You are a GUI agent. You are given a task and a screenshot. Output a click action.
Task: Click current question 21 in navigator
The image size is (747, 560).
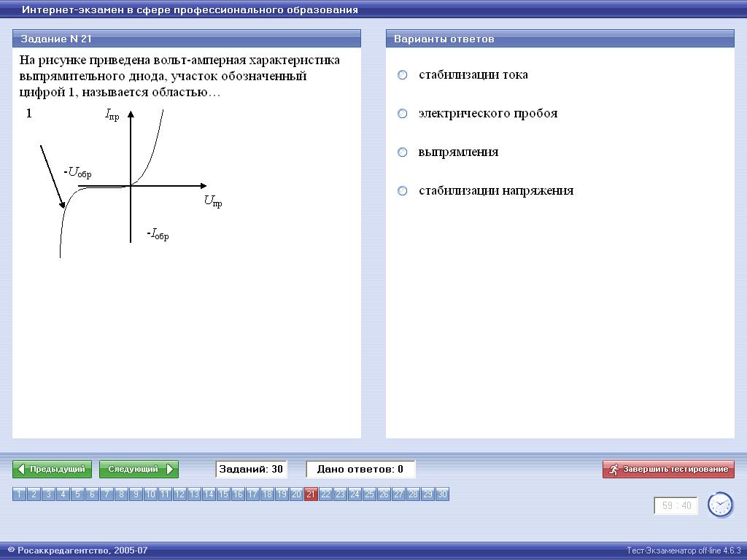[x=311, y=494]
